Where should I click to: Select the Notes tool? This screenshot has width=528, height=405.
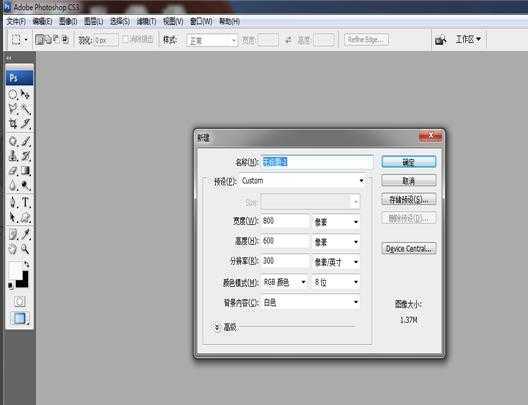click(13, 234)
